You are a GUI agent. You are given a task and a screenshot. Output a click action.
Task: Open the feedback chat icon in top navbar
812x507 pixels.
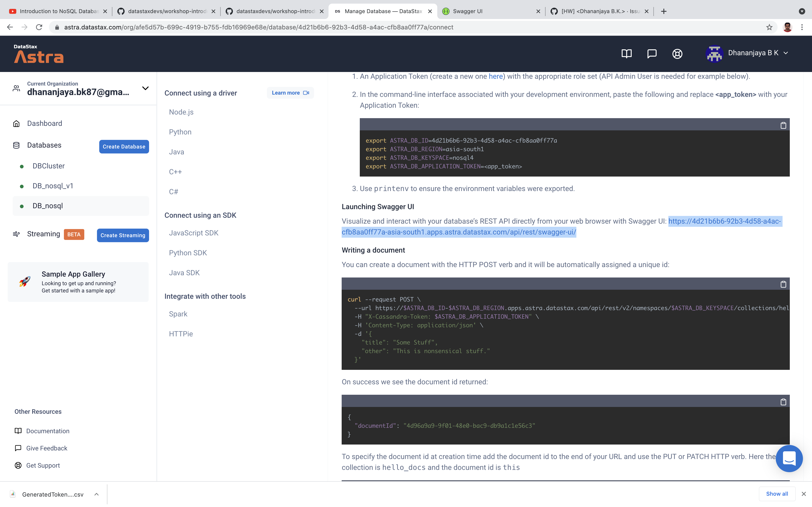[x=652, y=54]
